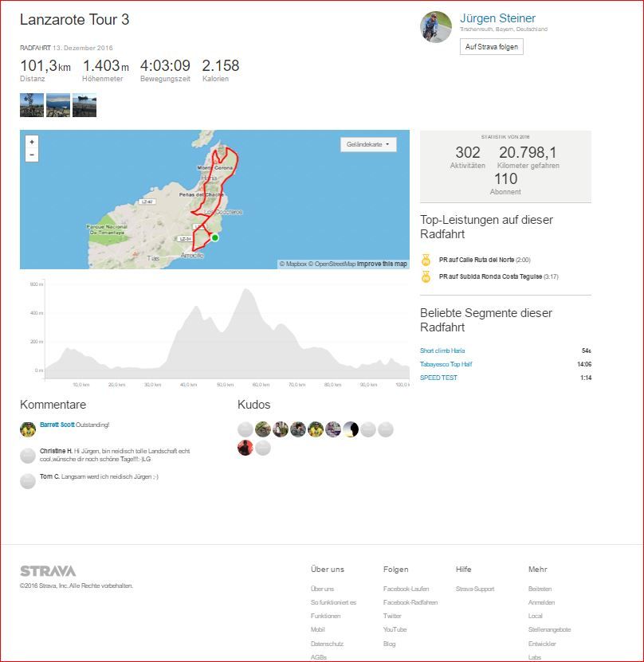Open the third ride photo thumbnail
Image resolution: width=644 pixels, height=662 pixels.
(84, 105)
